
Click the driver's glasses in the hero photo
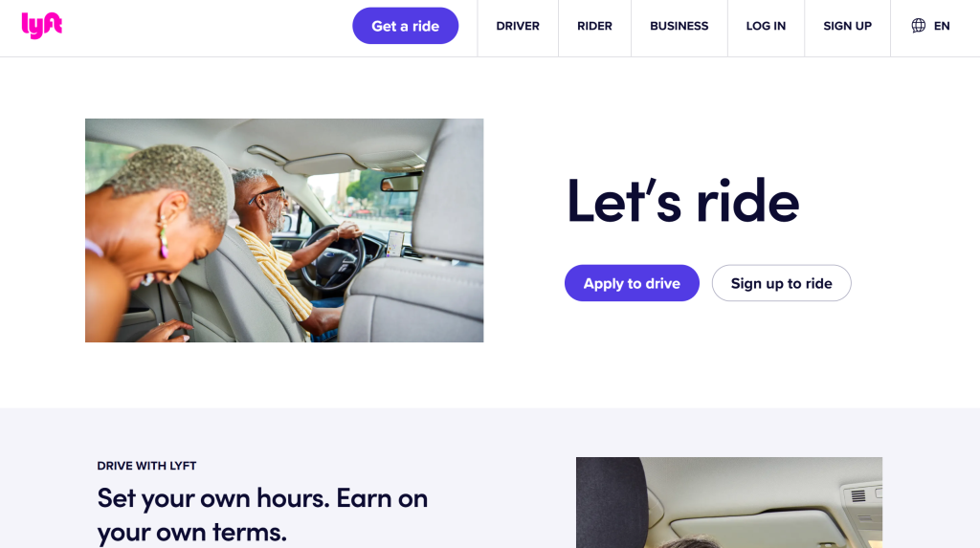click(x=268, y=194)
